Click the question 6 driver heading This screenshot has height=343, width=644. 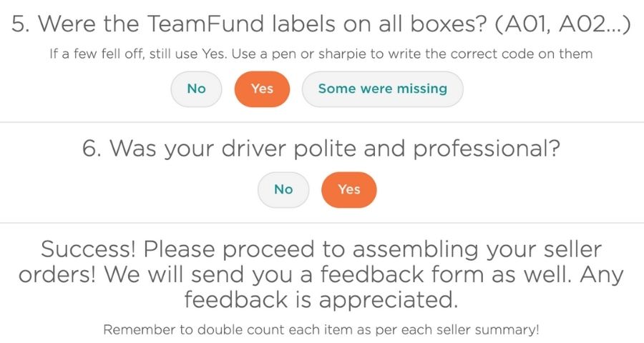tap(321, 149)
